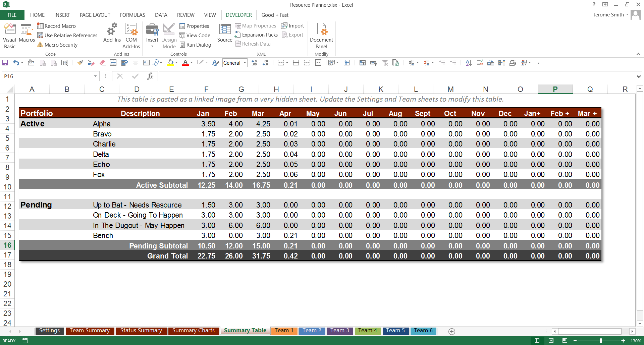Viewport: 644px width, 345px height.
Task: Click the Record Macro button
Action: click(56, 26)
